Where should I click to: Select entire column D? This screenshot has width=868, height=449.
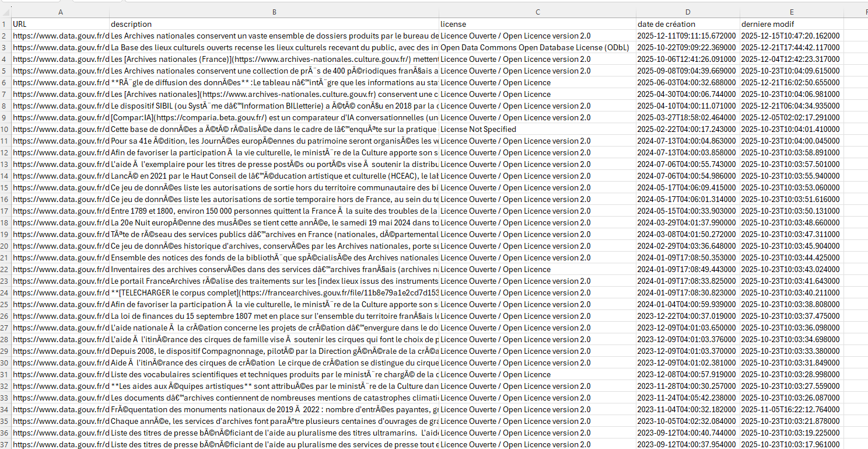(688, 12)
